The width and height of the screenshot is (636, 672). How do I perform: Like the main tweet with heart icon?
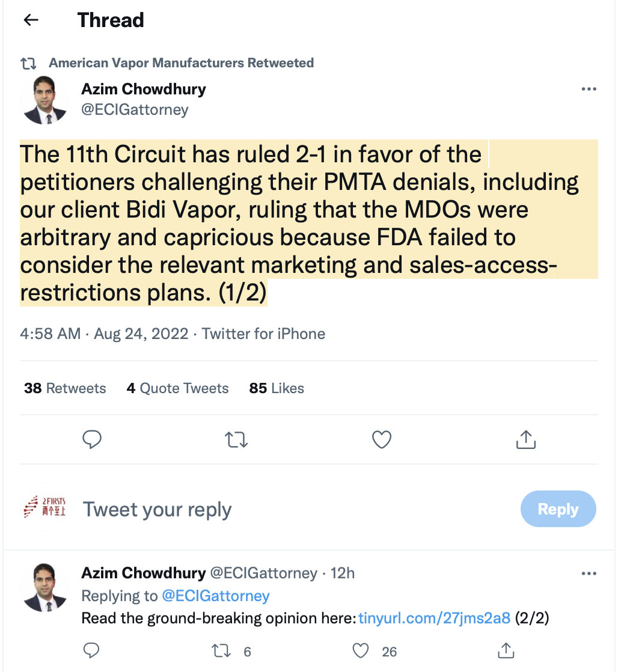pyautogui.click(x=382, y=440)
